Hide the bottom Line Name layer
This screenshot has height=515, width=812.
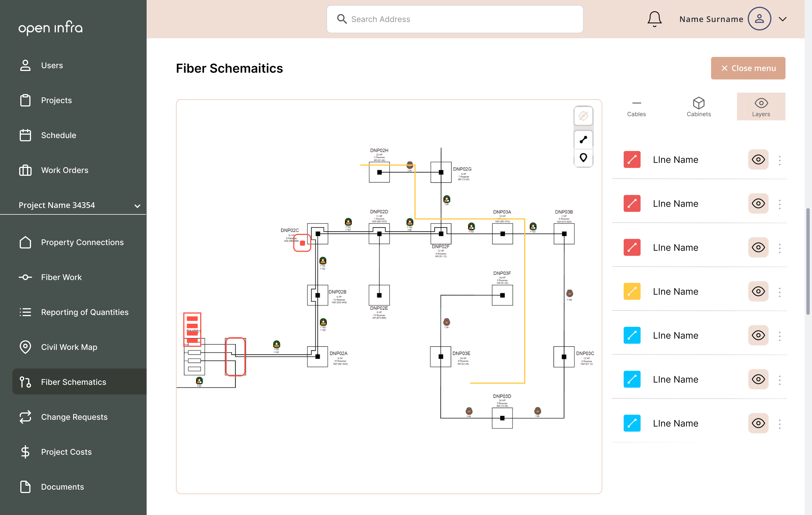[758, 423]
